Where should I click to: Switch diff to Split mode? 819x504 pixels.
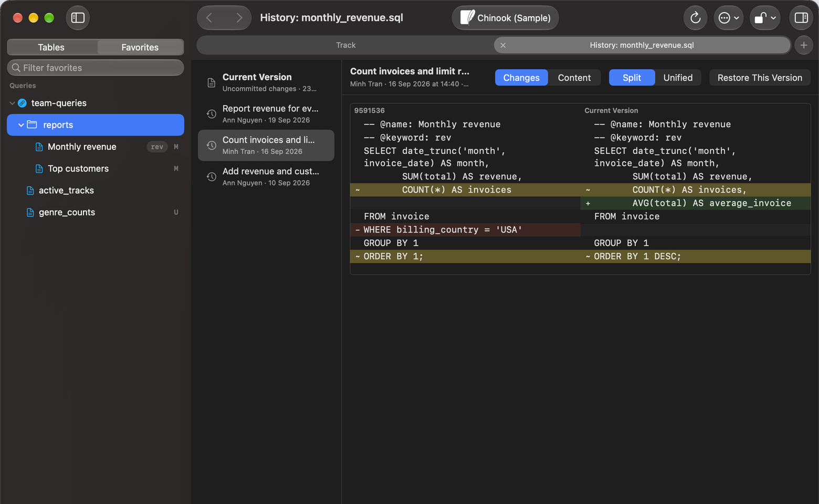(x=632, y=78)
